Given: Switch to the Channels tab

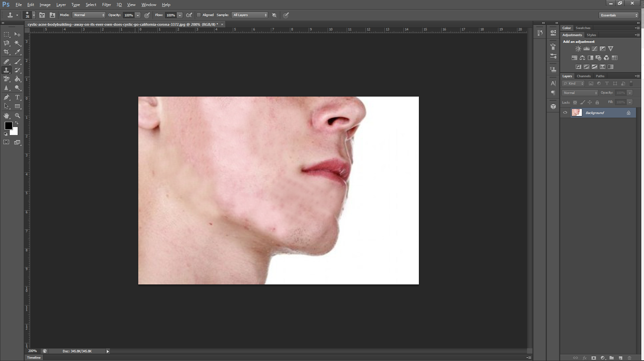Looking at the screenshot, I should pos(583,76).
